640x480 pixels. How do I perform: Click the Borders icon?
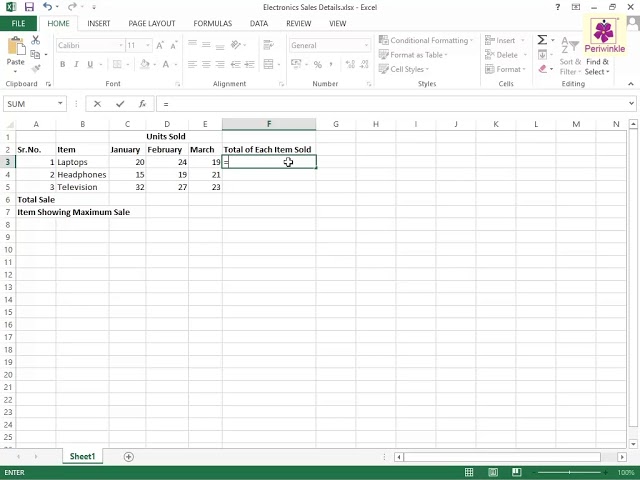click(117, 64)
